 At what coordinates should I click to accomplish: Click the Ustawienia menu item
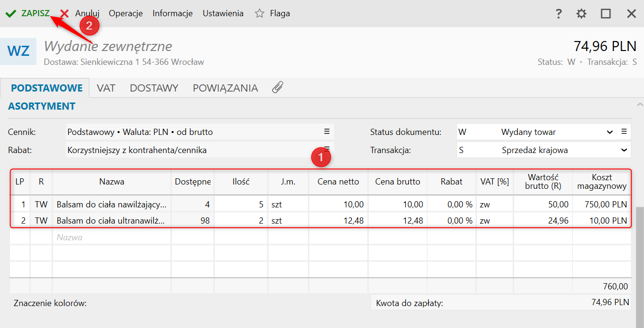point(223,13)
